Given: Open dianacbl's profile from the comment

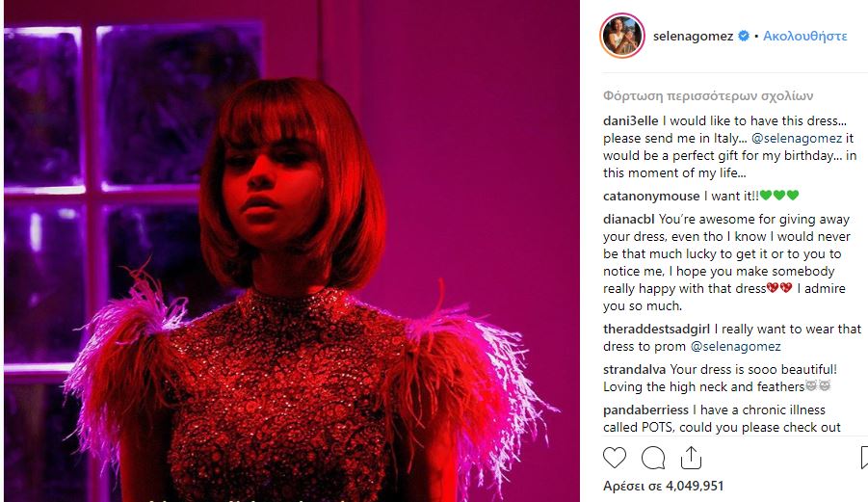Looking at the screenshot, I should [x=628, y=219].
